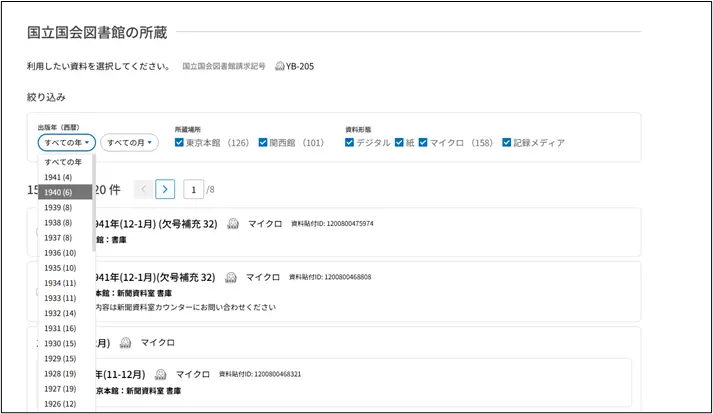Go to next results page arrow

click(x=165, y=189)
